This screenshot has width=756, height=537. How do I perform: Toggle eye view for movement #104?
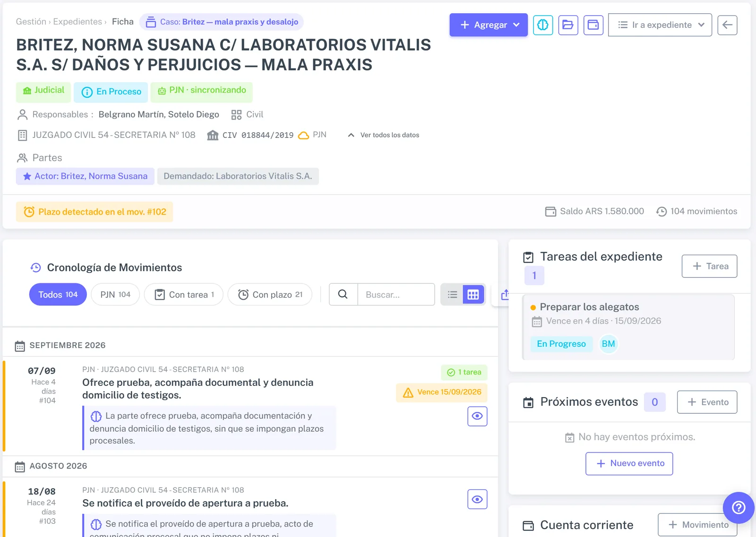pos(477,416)
